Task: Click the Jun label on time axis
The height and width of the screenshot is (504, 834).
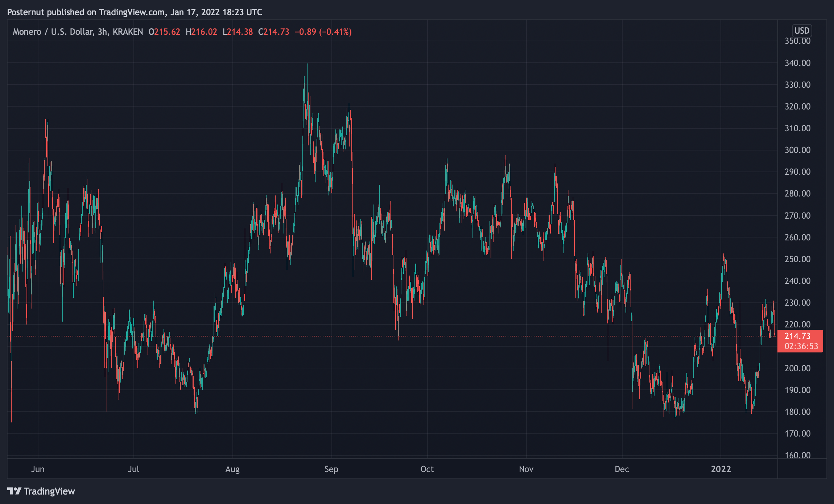Action: [x=38, y=469]
